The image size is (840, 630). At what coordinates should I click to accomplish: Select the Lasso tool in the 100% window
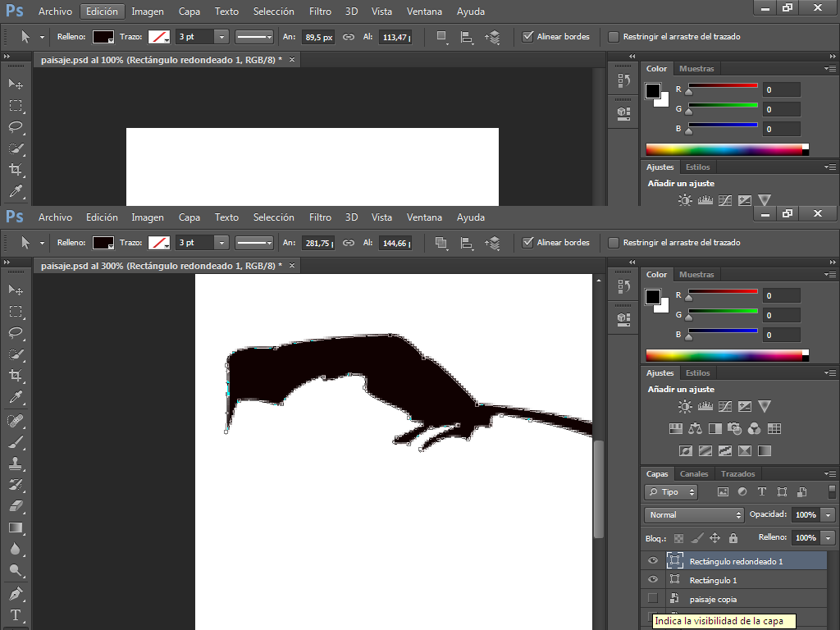(16, 127)
